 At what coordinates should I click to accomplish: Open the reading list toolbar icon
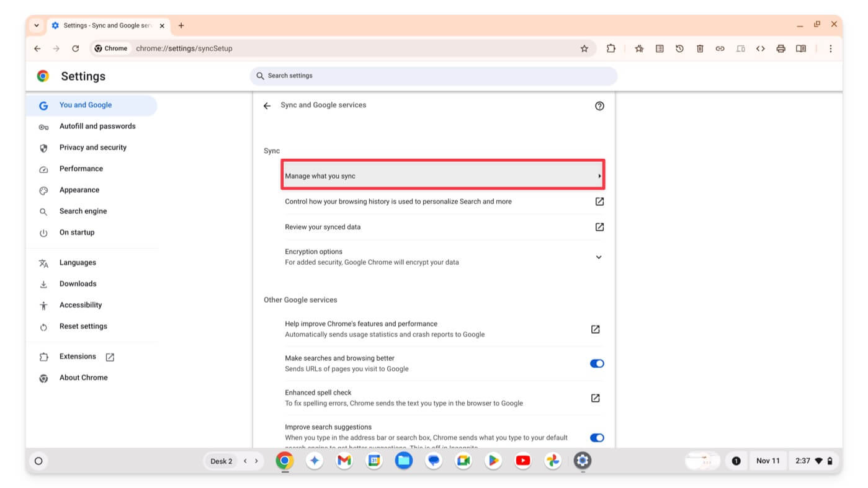[x=660, y=48]
